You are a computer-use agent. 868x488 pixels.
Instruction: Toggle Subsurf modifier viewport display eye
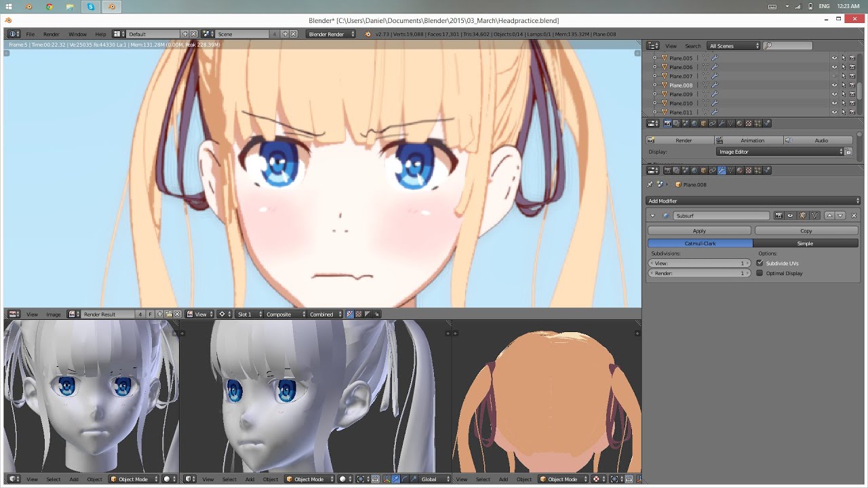click(790, 216)
